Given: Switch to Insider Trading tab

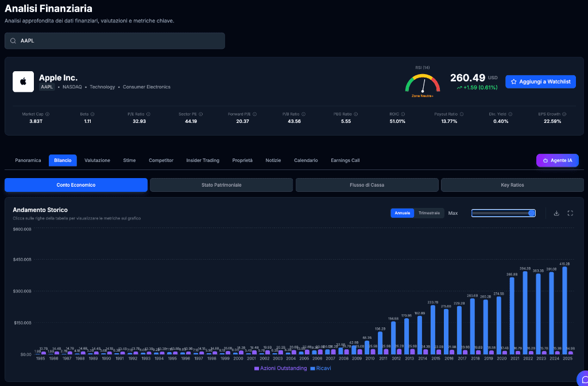Looking at the screenshot, I should (x=203, y=160).
